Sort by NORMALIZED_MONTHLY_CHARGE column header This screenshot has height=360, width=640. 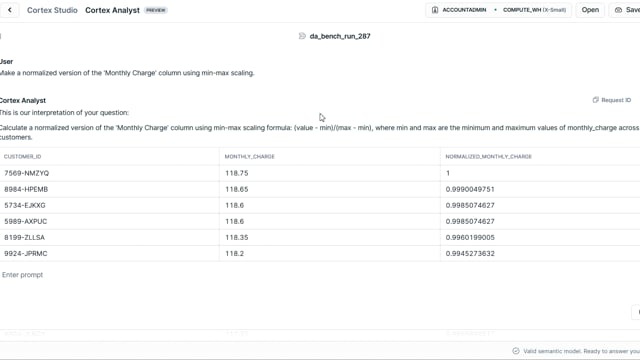pos(489,156)
